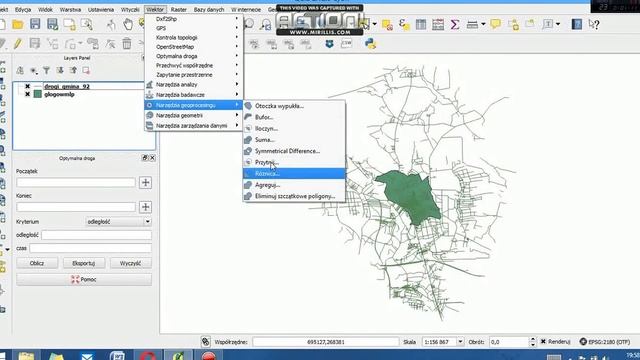
Task: Toggle visibility of glogowmslp layer
Action: [x=27, y=94]
